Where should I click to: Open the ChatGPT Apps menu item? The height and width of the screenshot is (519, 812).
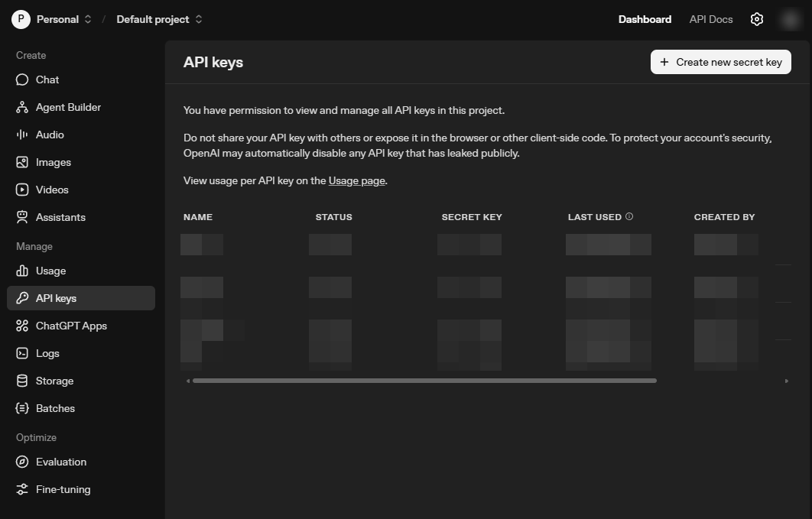tap(81, 326)
